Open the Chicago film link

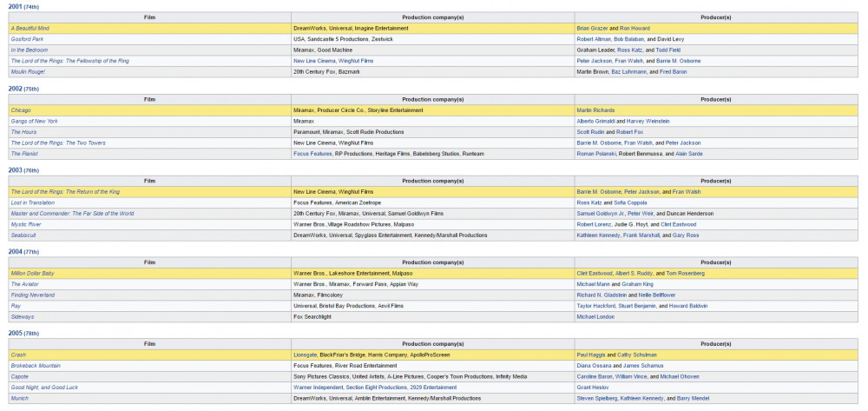(20, 109)
